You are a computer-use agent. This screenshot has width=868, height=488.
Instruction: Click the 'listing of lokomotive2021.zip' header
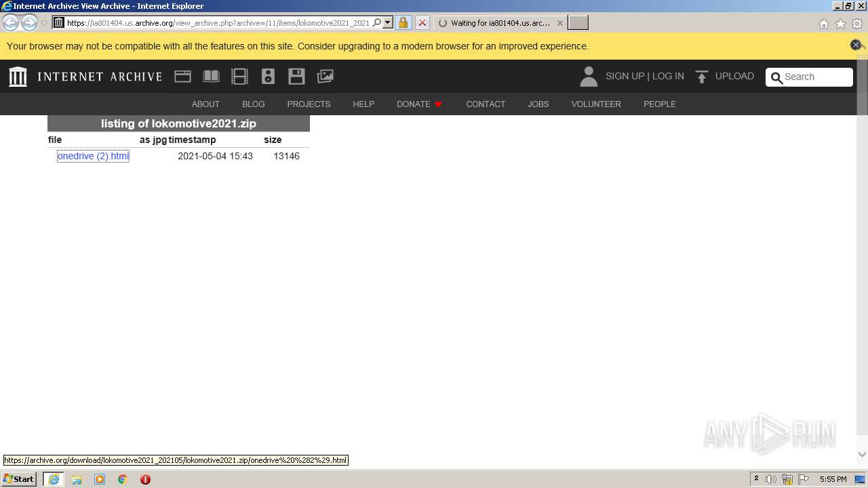click(178, 123)
